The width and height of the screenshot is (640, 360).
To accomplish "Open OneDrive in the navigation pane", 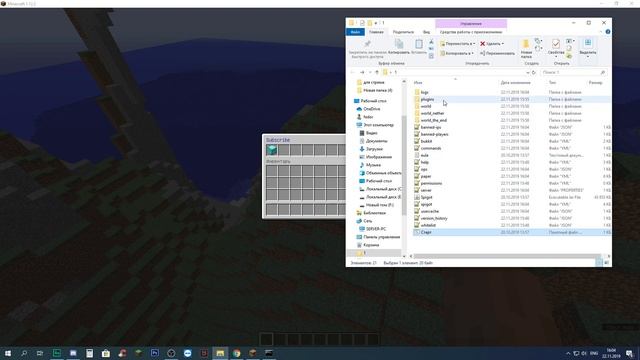I will pyautogui.click(x=368, y=109).
